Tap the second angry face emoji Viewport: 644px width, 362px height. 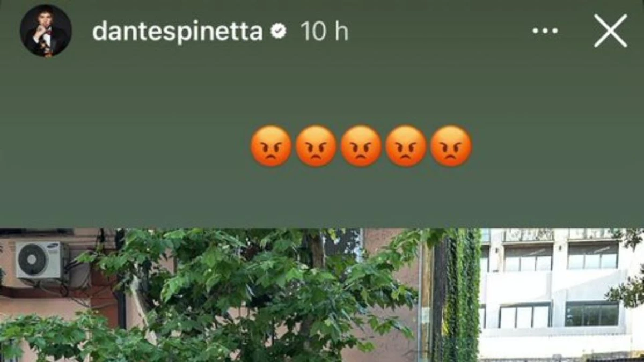pos(316,146)
